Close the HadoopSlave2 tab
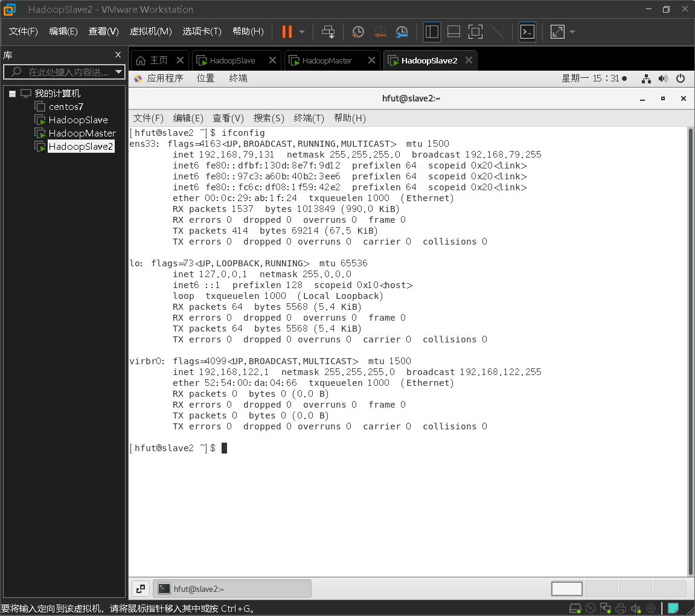Screen dimensions: 695x616 (469, 60)
